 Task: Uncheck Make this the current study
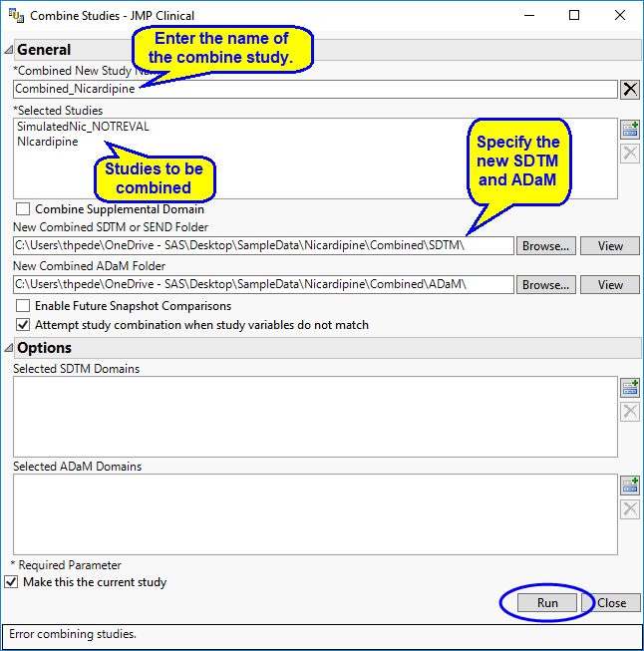click(11, 582)
